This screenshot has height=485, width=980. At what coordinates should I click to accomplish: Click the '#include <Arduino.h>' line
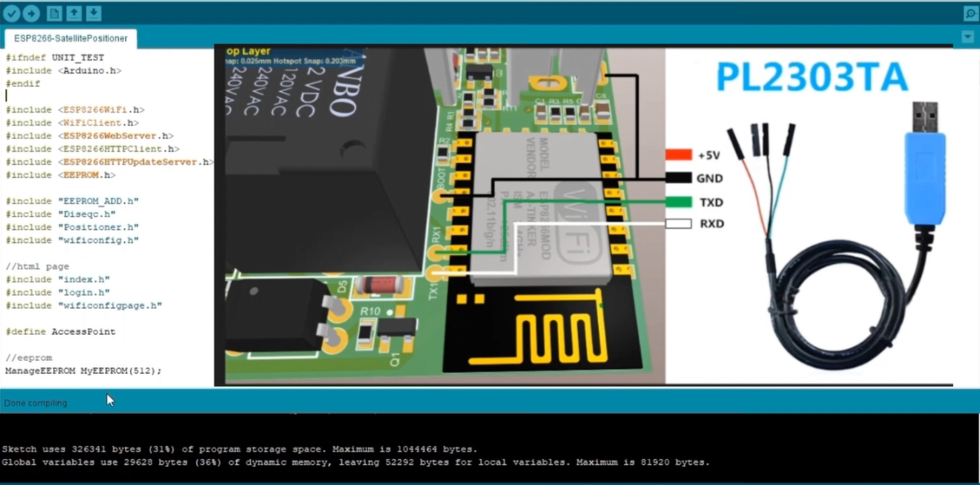[x=63, y=70]
